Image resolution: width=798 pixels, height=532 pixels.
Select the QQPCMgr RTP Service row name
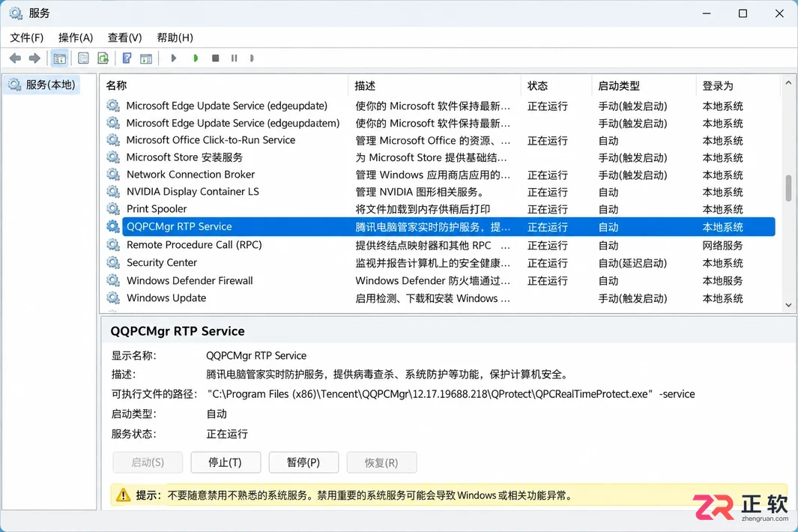pyautogui.click(x=179, y=226)
